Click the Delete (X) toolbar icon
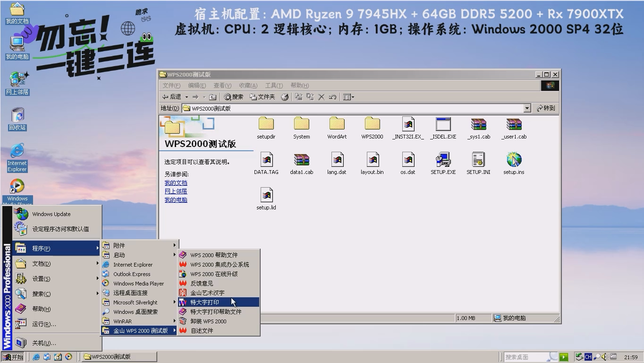 (321, 97)
